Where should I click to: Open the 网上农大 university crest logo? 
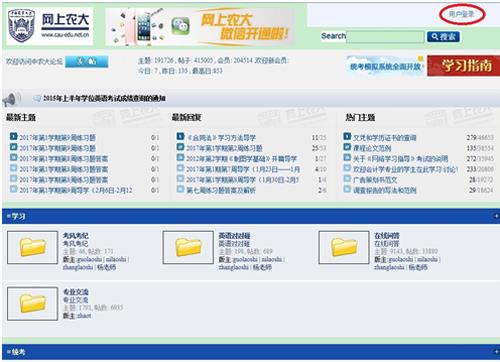point(21,26)
